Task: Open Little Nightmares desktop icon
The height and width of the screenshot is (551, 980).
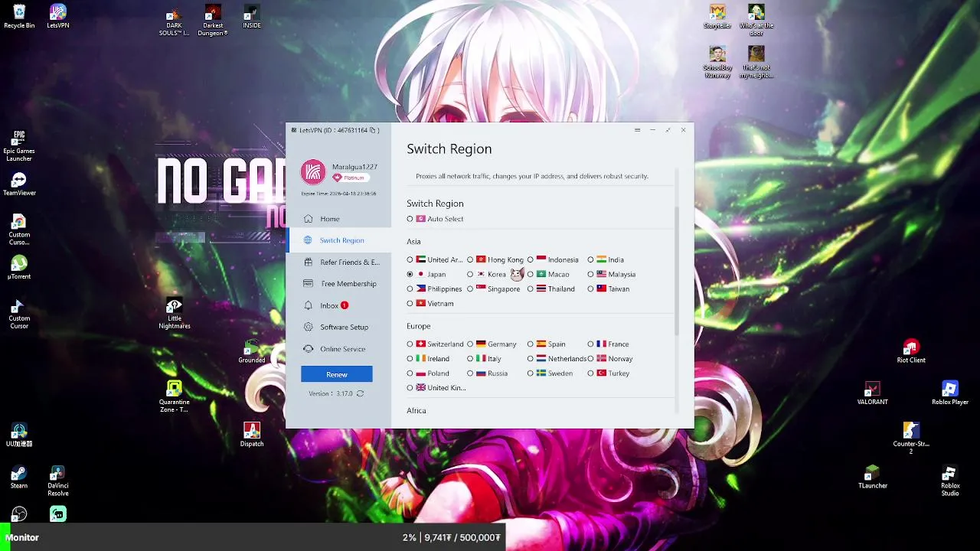Action: coord(175,314)
